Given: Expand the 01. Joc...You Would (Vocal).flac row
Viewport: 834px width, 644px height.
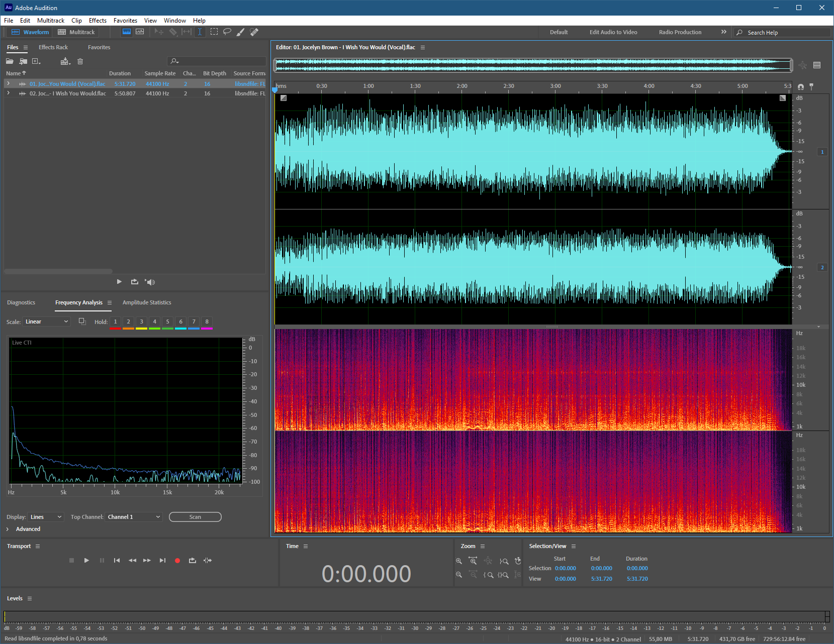Looking at the screenshot, I should pos(8,84).
